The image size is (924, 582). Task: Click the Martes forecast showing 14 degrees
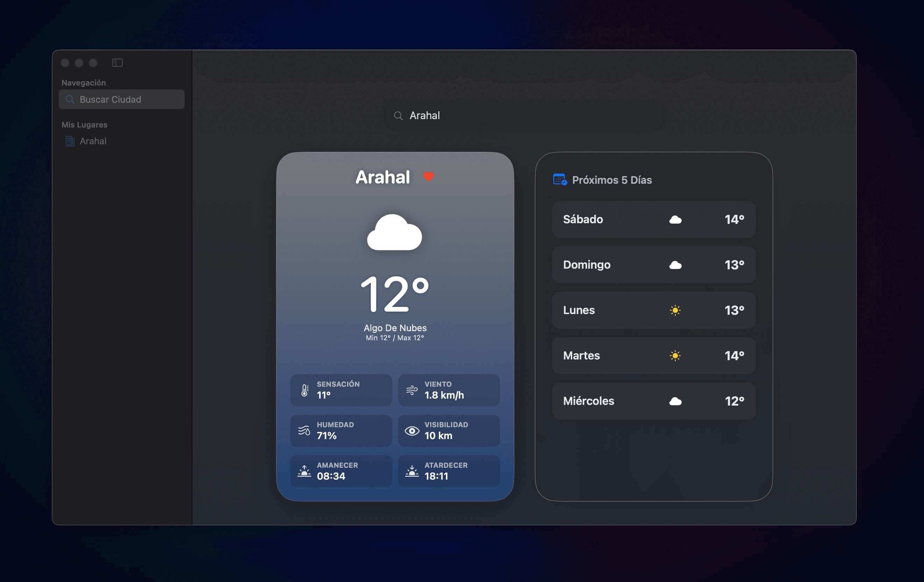653,356
